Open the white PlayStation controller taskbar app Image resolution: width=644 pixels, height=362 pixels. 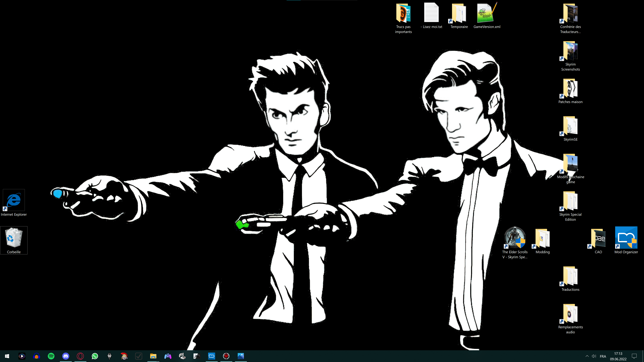pos(197,356)
